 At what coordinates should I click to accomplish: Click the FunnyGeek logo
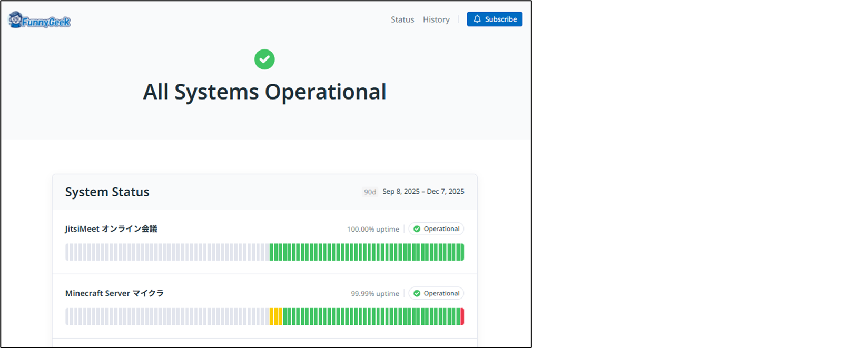click(40, 20)
